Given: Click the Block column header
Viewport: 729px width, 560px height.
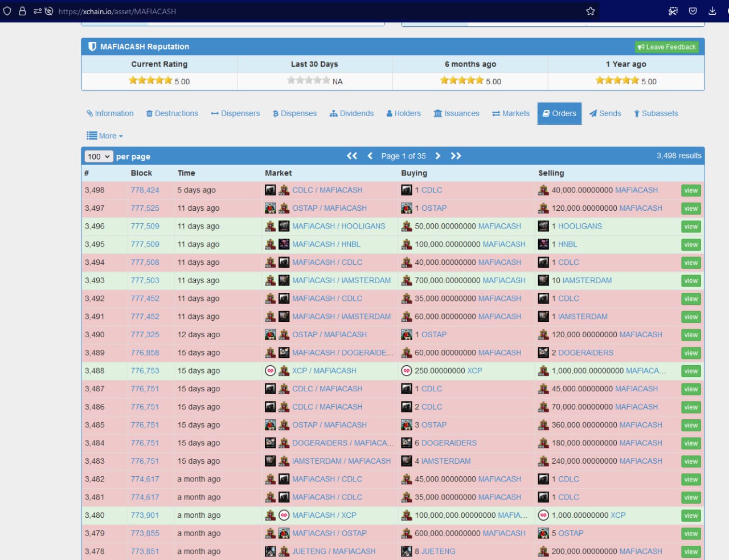Looking at the screenshot, I should click(x=141, y=173).
